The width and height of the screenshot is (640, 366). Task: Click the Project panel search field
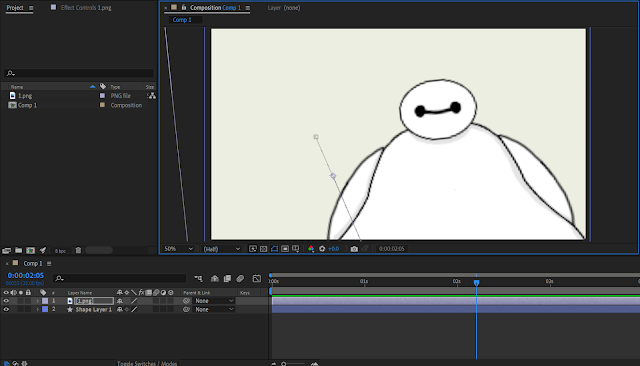tap(79, 73)
